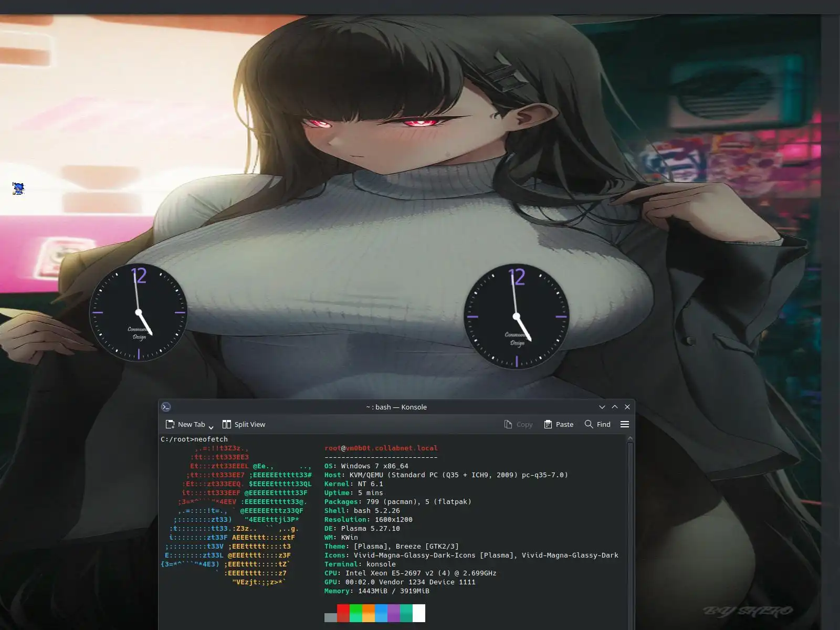The height and width of the screenshot is (630, 840).
Task: Click the Konsole vertical scrollbar
Action: 631,535
